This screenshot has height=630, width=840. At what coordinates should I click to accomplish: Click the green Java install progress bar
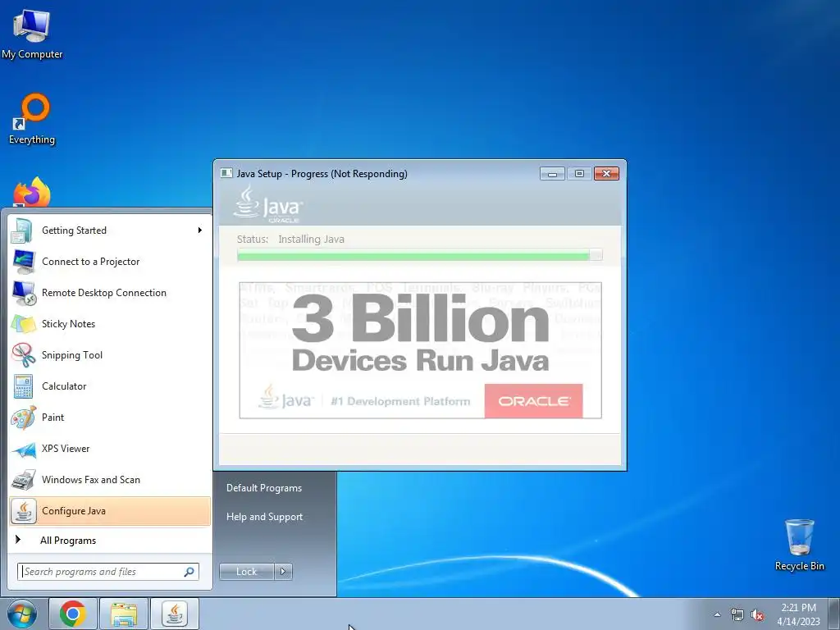click(x=419, y=255)
